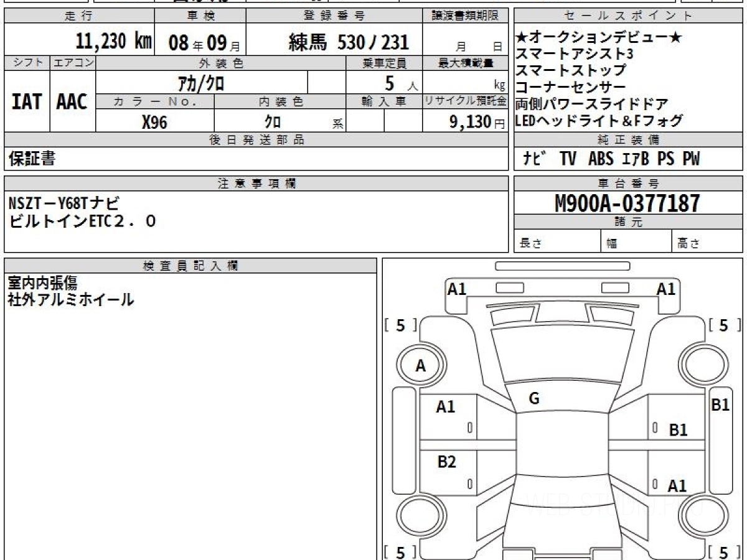Select the 車検 column header
This screenshot has width=747, height=560.
[200, 16]
